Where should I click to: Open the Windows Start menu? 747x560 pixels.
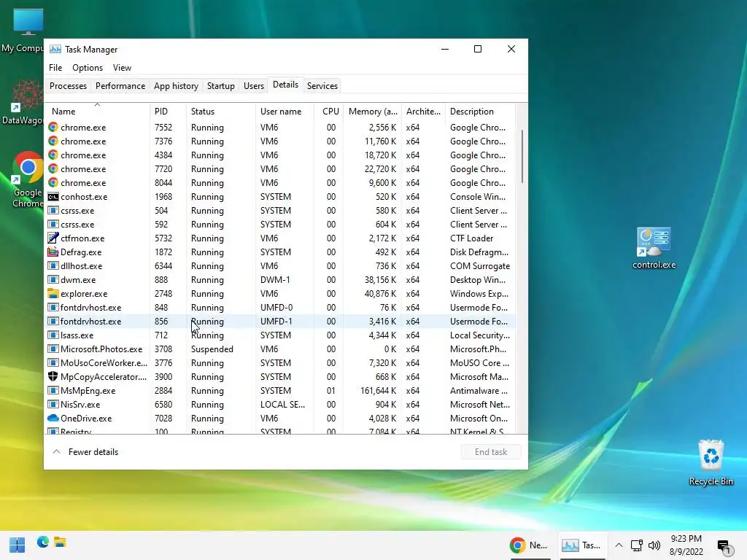pyautogui.click(x=18, y=545)
